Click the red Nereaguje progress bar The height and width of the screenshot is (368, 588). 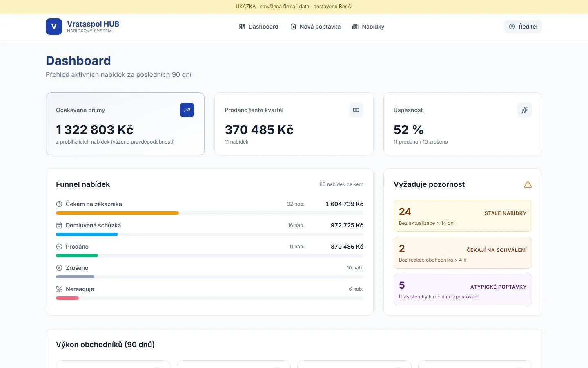click(x=67, y=298)
